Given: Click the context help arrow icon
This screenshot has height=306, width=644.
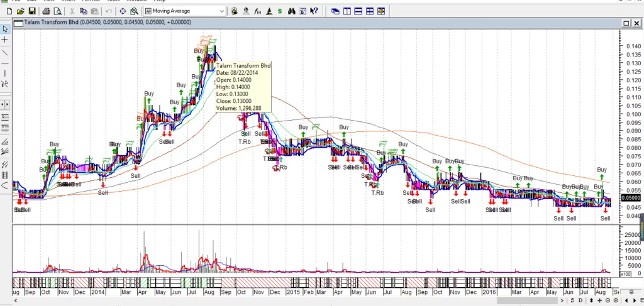Looking at the screenshot, I should 314,11.
